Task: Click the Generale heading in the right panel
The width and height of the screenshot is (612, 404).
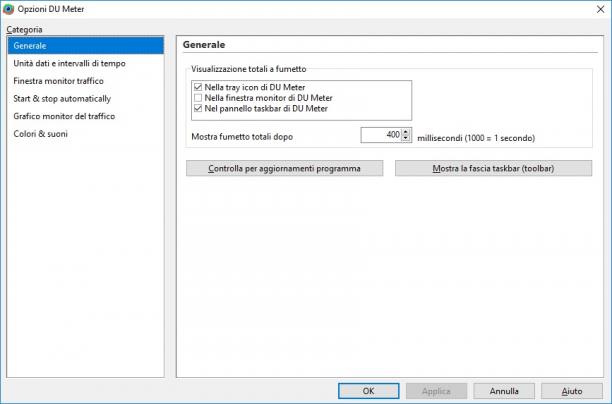Action: (204, 44)
